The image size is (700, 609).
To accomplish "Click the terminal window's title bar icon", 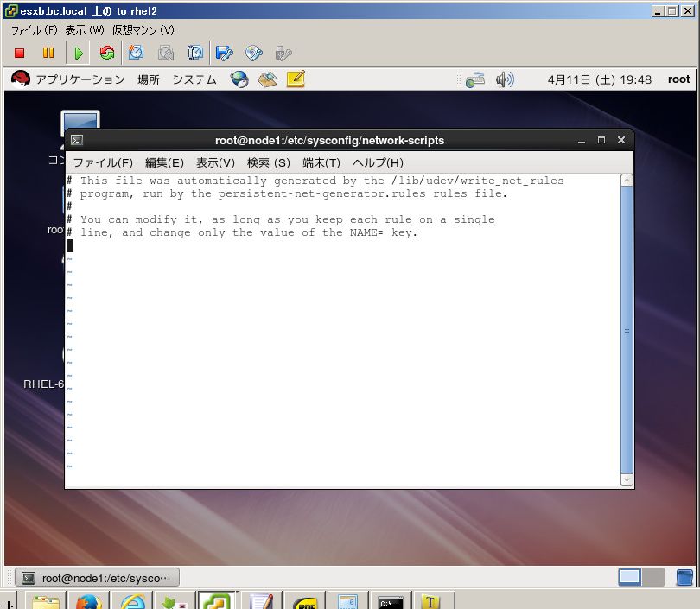I will (x=77, y=141).
